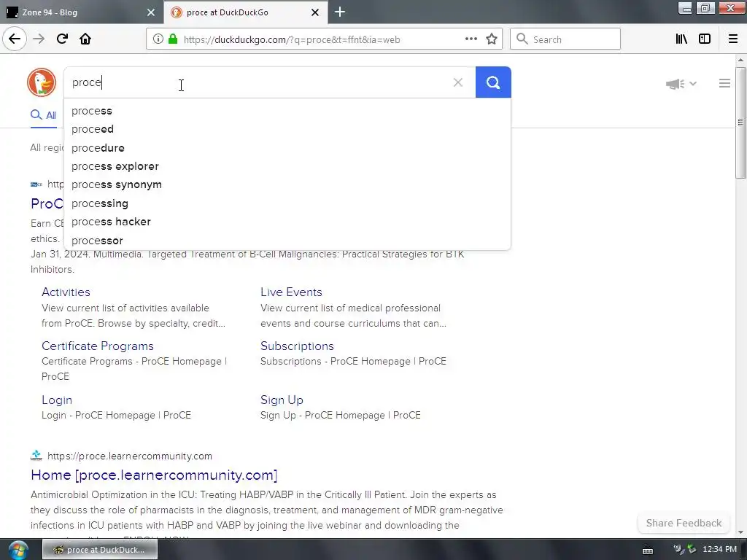
Task: Choose suggestion "process explorer"
Action: [287, 166]
